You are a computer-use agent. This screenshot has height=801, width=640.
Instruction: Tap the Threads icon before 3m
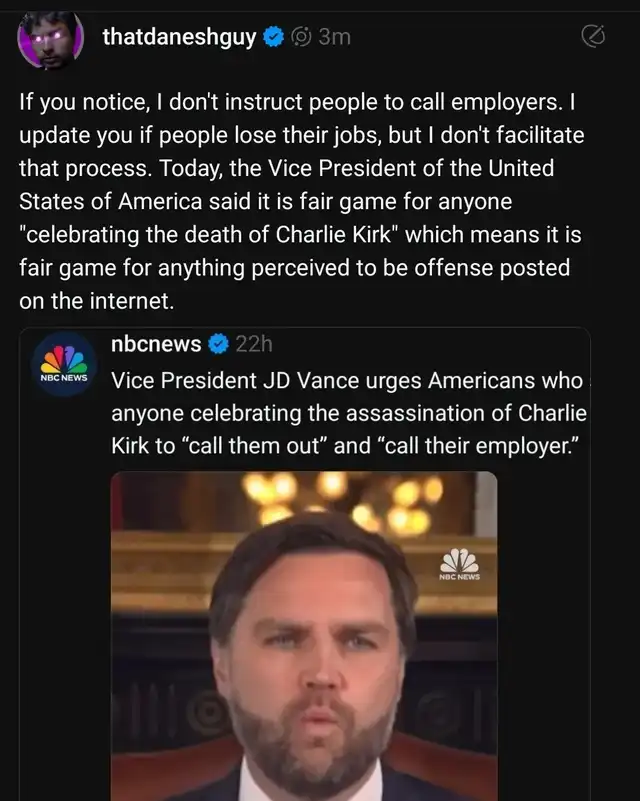300,38
